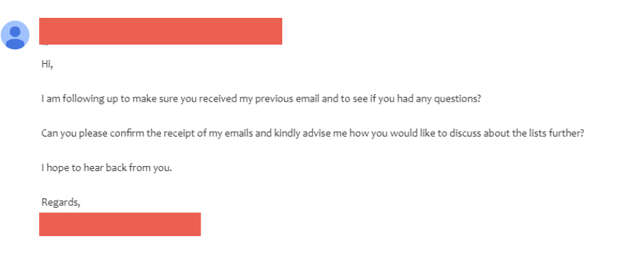
Task: Click the sentence beginning 'Can you please confirm'
Action: coord(312,134)
